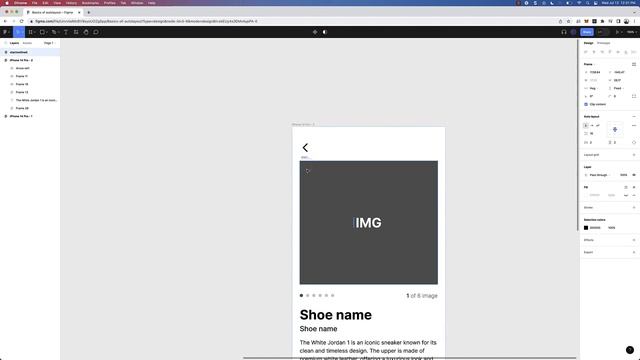Screen dimensions: 640x360
Task: Click align left icon in Design panel
Action: pyautogui.click(x=586, y=52)
